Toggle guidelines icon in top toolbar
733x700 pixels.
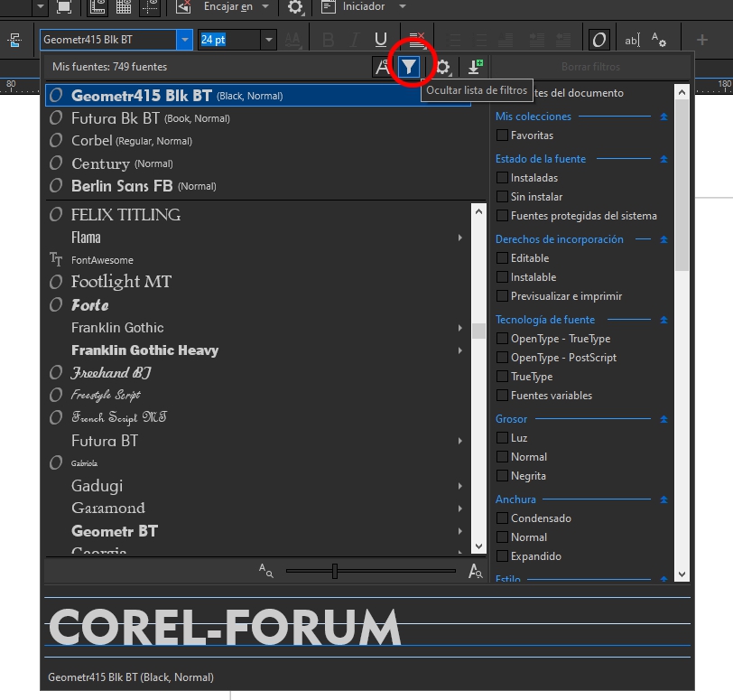tap(150, 6)
